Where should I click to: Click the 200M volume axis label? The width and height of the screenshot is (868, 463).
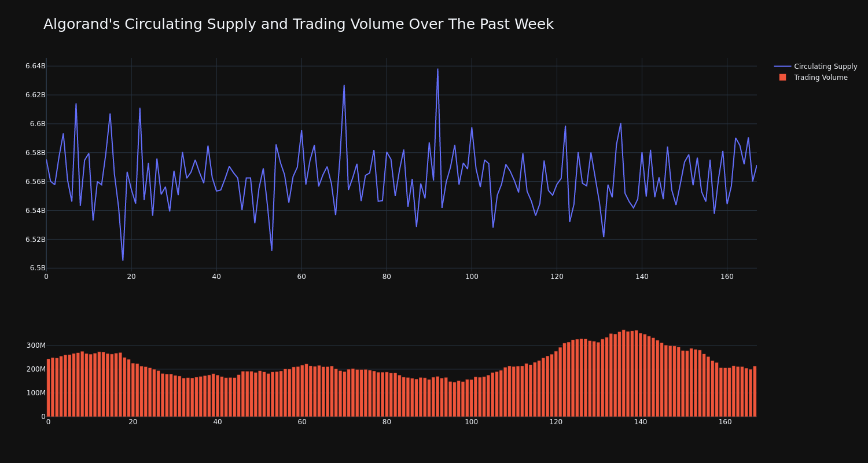[x=36, y=369]
